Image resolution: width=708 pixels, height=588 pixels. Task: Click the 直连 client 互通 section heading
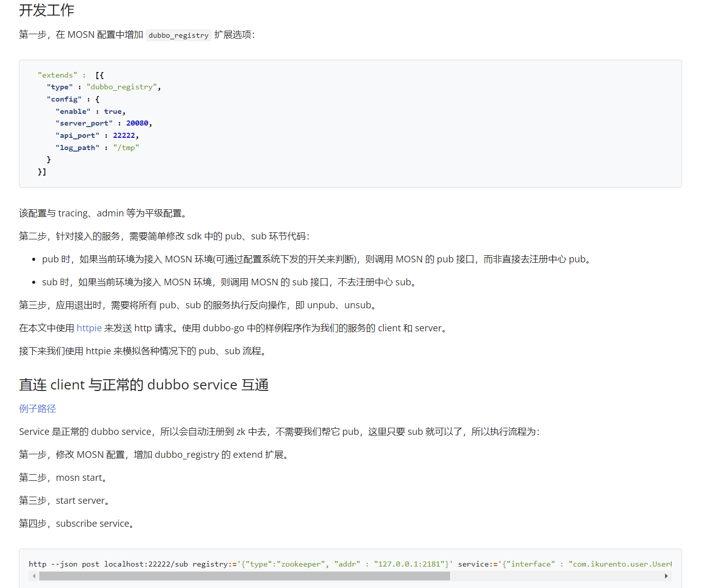[x=144, y=384]
